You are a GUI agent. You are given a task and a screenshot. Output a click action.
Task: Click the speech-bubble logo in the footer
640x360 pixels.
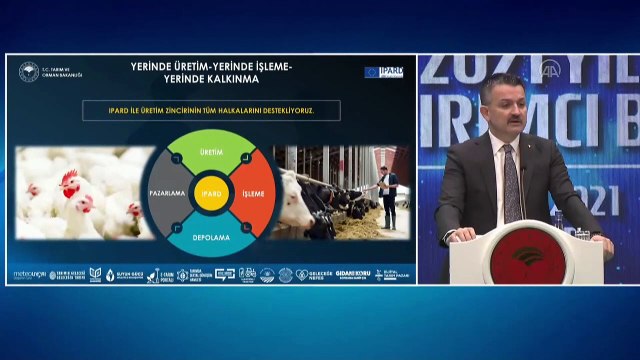225,275
